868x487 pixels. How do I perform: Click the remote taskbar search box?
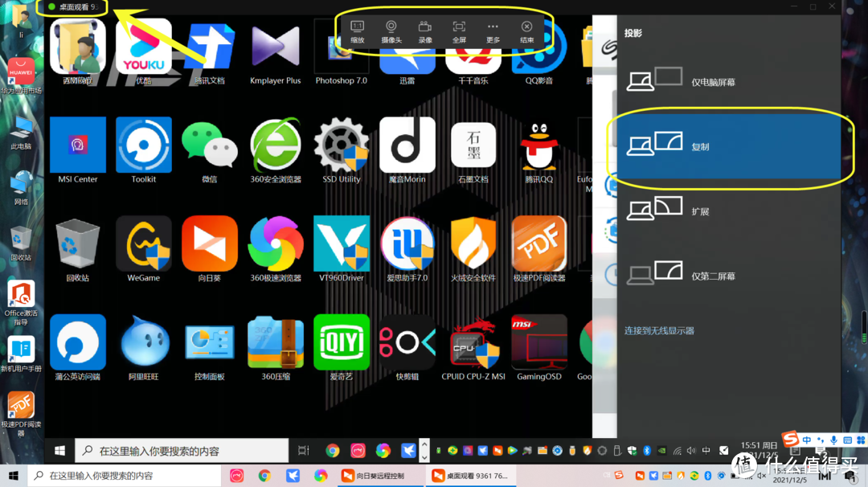[x=182, y=451]
